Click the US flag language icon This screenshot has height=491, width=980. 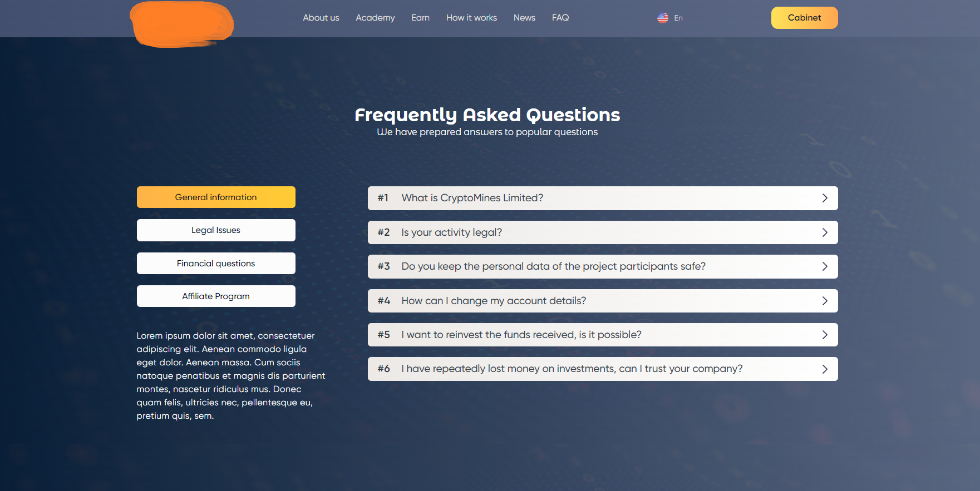point(662,18)
